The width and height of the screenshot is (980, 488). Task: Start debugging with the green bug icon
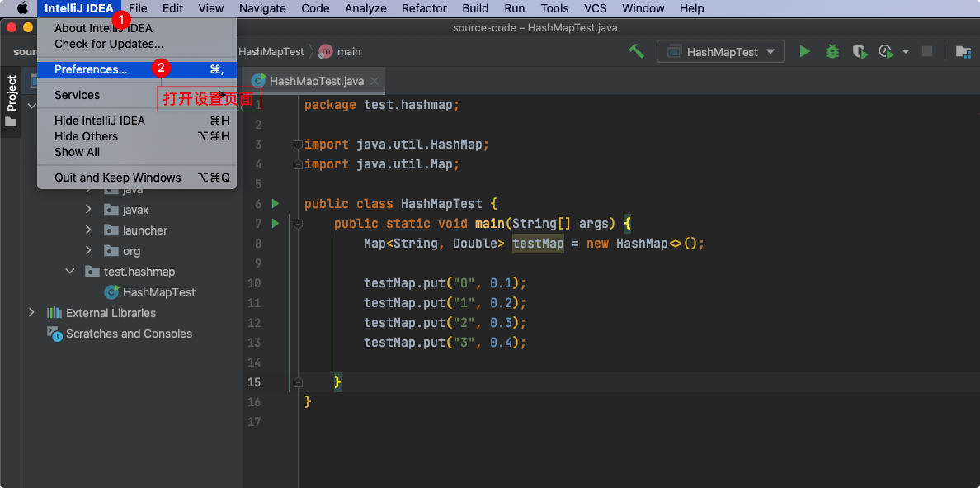click(832, 52)
